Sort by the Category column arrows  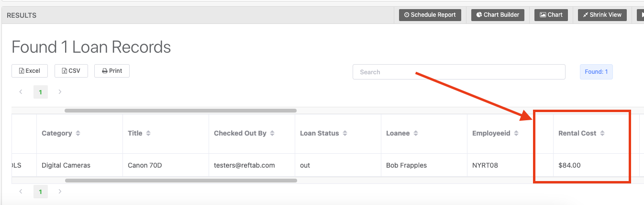pos(78,133)
